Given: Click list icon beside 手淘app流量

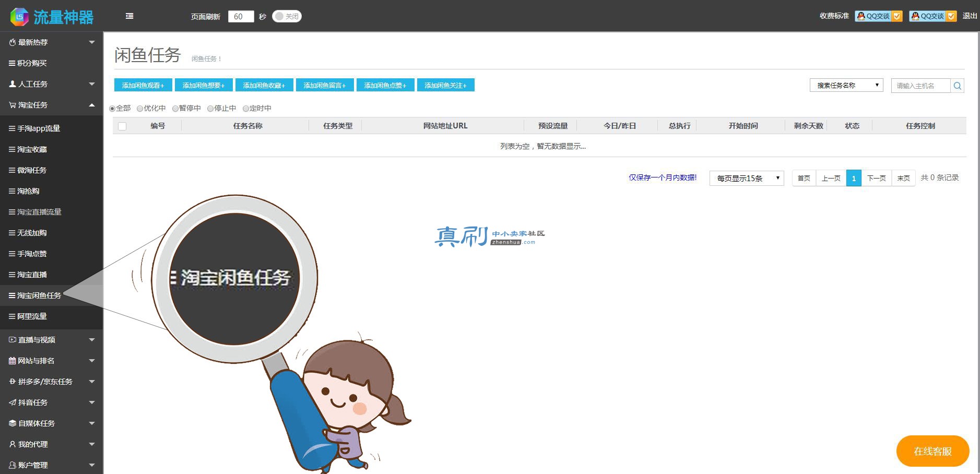Looking at the screenshot, I should click(x=12, y=128).
